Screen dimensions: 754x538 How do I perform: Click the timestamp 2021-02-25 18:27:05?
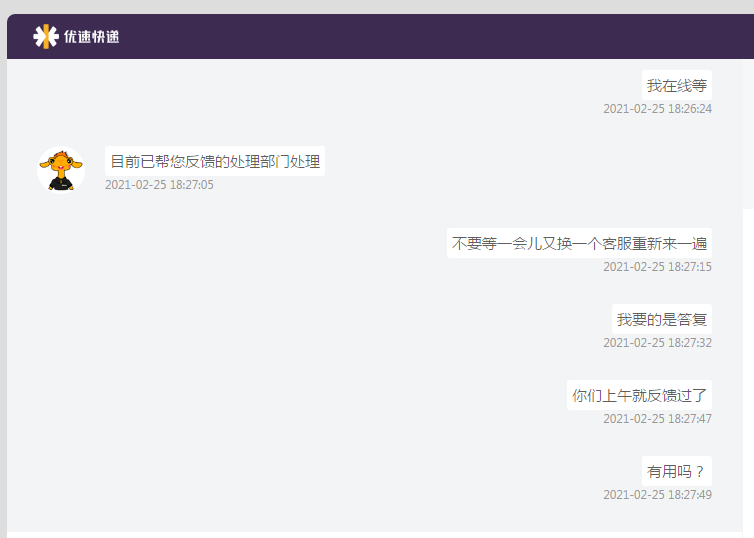click(159, 185)
